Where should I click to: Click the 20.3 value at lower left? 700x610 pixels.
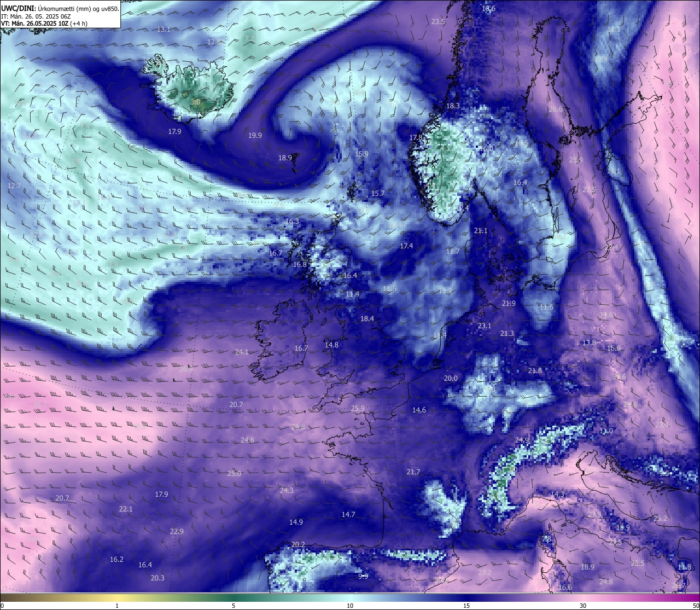(157, 578)
